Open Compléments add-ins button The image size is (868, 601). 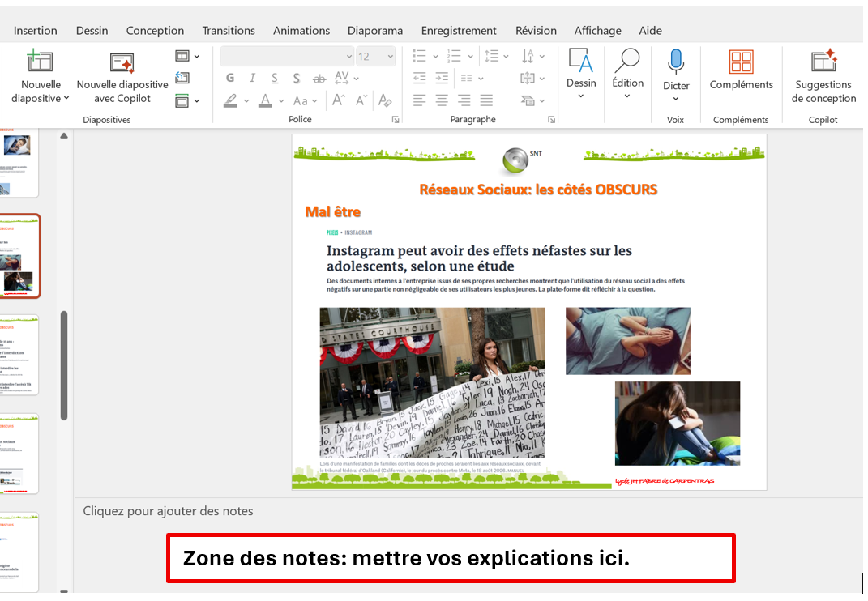pyautogui.click(x=742, y=70)
